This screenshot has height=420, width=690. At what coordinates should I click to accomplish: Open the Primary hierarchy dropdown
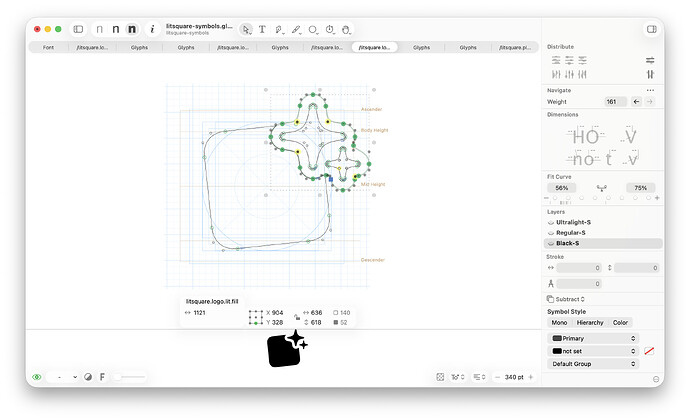(593, 338)
